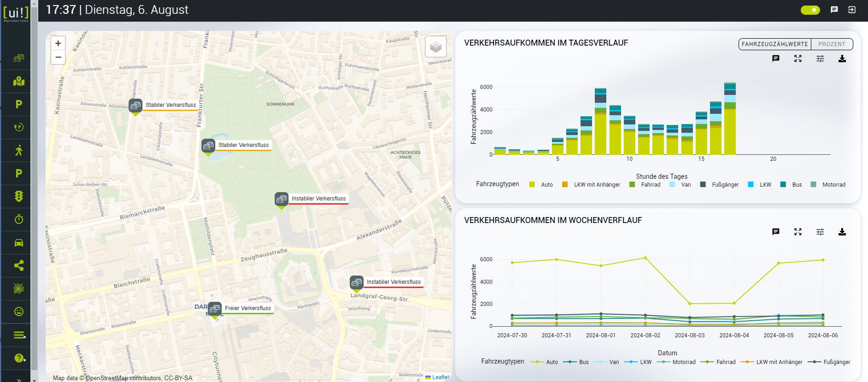Click the share icon in the sidebar
The height and width of the screenshot is (382, 868).
tap(18, 266)
